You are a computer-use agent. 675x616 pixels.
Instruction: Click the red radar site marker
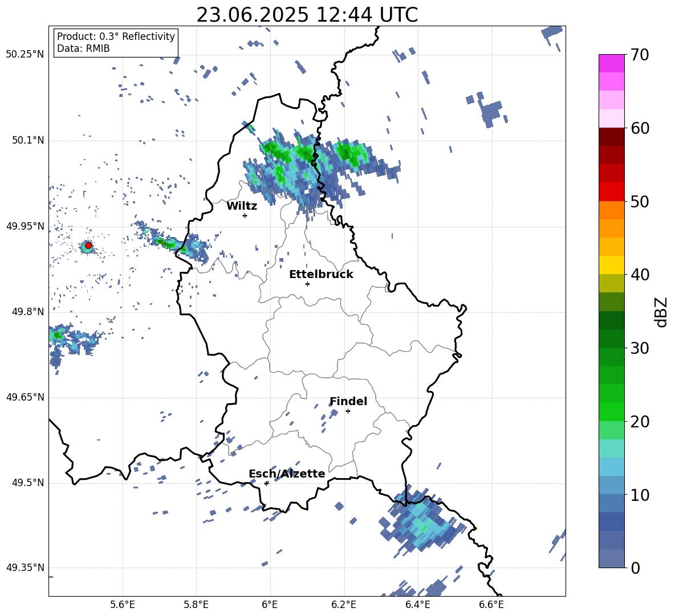[88, 246]
